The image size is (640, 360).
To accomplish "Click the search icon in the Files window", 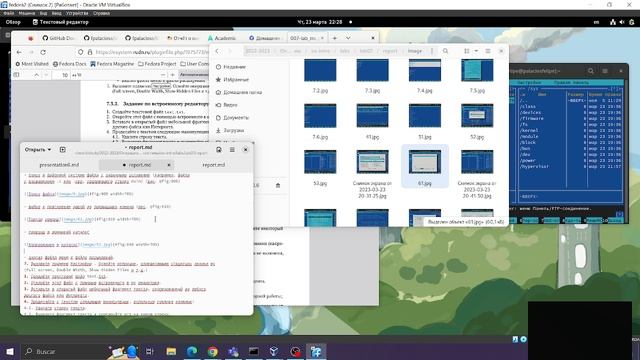I will click(445, 51).
